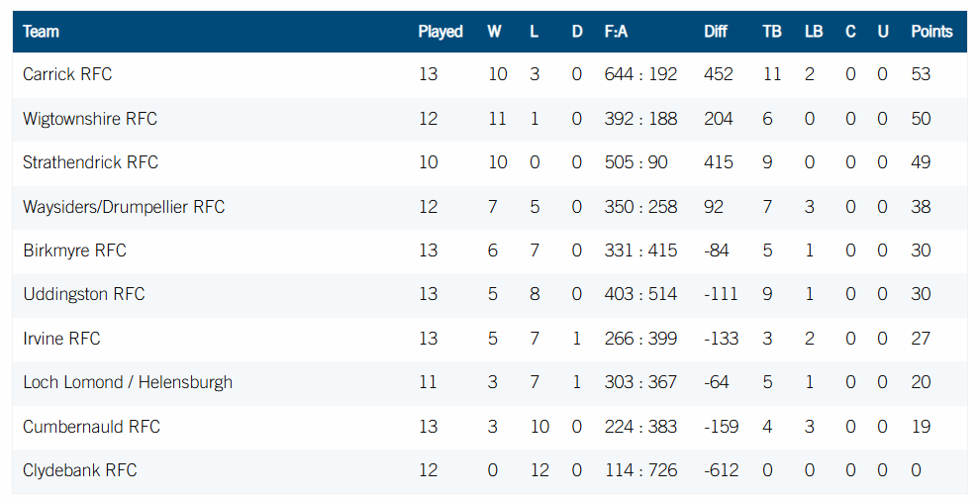The image size is (980, 502).
Task: Click Birkmyre RFC team name
Action: point(75,251)
